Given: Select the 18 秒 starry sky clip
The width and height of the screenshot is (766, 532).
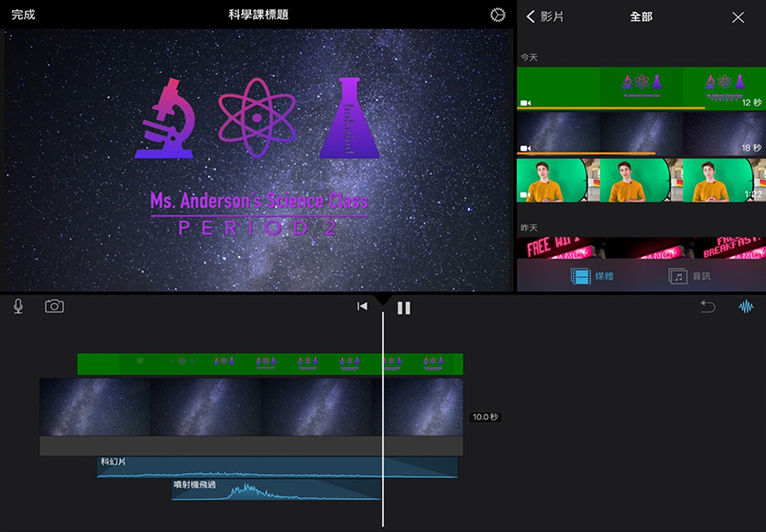Looking at the screenshot, I should click(x=641, y=133).
